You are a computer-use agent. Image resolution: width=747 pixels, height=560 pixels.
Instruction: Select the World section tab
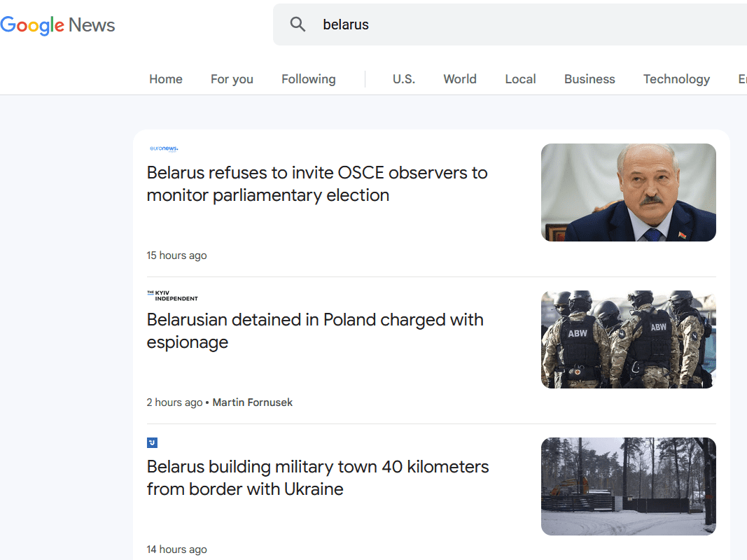point(460,79)
